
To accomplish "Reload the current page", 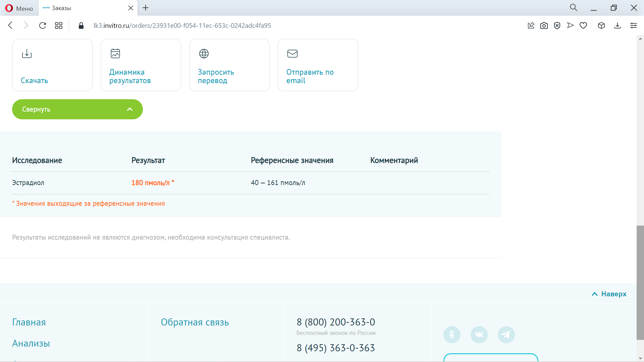I will tap(43, 25).
